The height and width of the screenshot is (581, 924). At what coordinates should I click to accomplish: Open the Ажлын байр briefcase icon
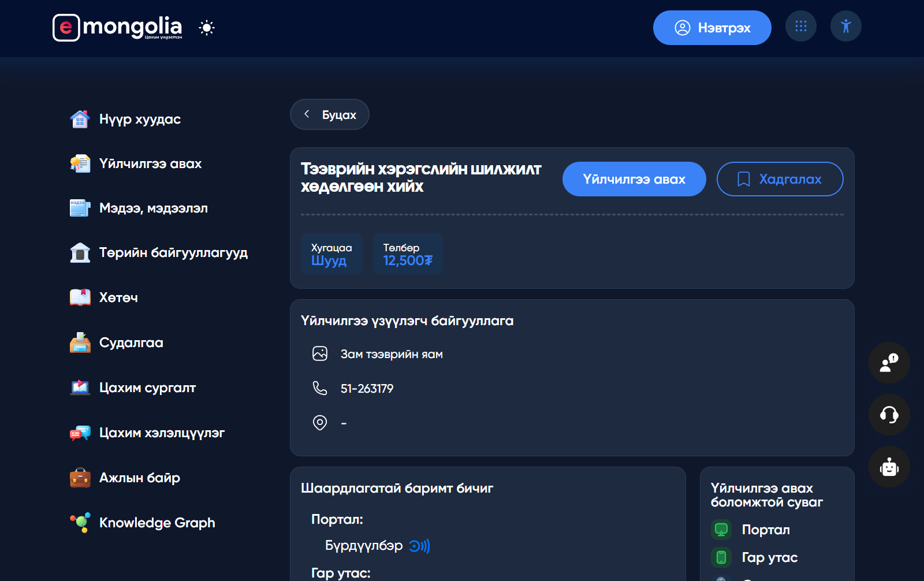pyautogui.click(x=80, y=478)
